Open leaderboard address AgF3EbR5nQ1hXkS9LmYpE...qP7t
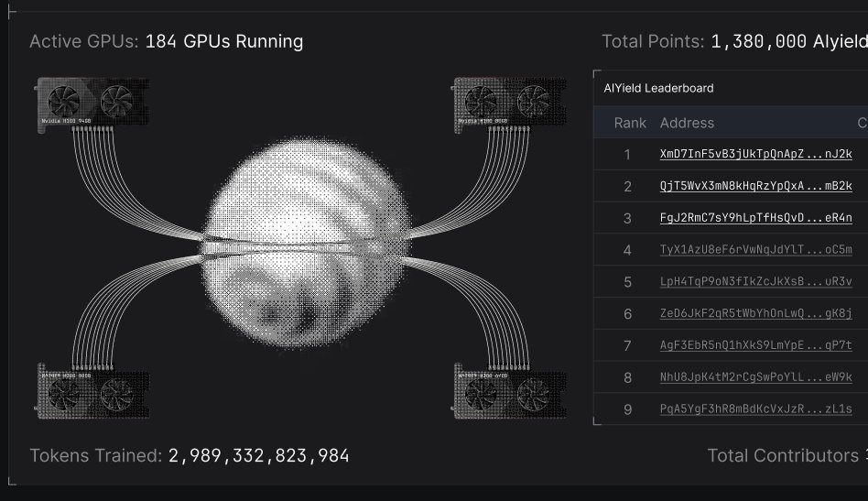The height and width of the screenshot is (501, 868). (x=755, y=345)
